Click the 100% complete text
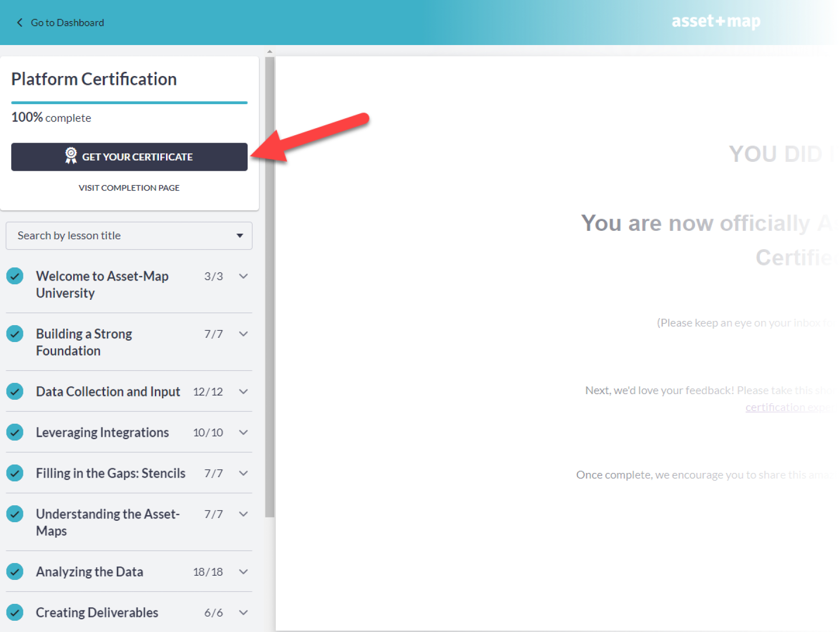This screenshot has height=632, width=840. [x=51, y=117]
